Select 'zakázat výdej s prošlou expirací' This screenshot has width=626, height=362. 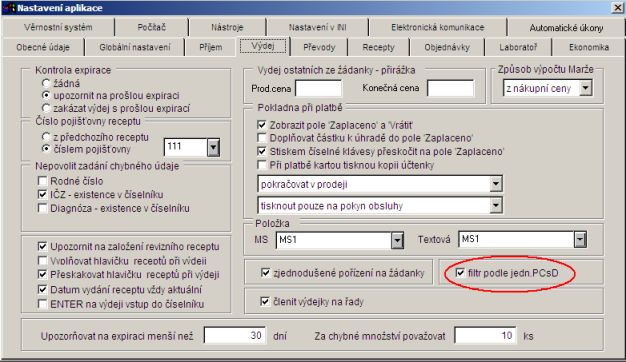[x=46, y=108]
